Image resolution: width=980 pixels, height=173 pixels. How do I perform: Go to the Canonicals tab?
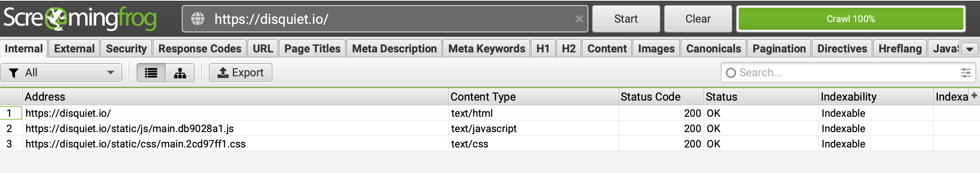tap(714, 49)
